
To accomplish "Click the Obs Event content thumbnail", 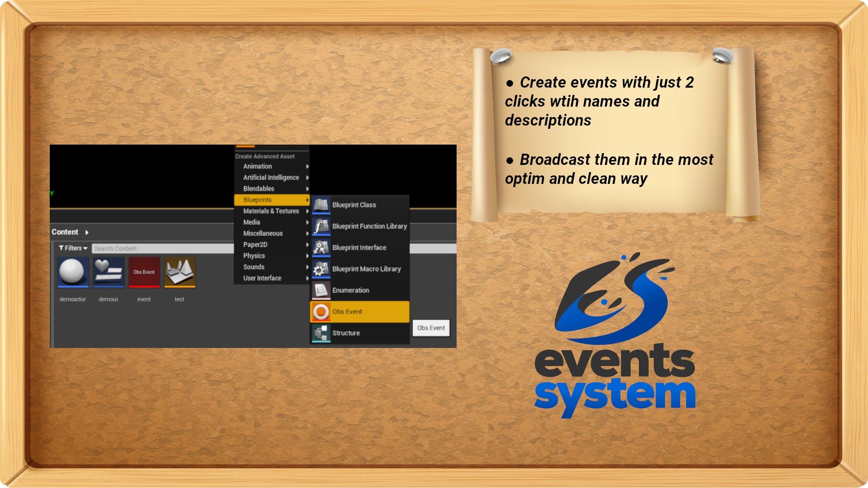I will pyautogui.click(x=145, y=273).
